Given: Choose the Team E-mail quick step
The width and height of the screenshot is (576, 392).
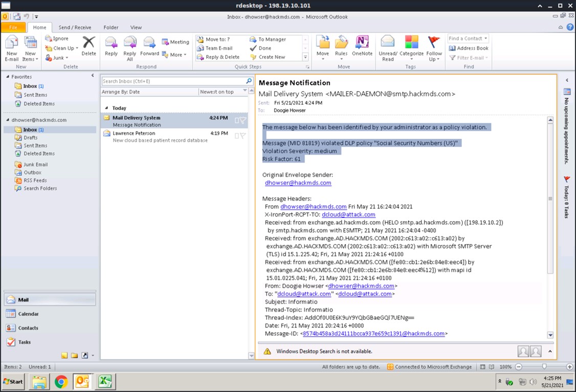Looking at the screenshot, I should click(215, 48).
